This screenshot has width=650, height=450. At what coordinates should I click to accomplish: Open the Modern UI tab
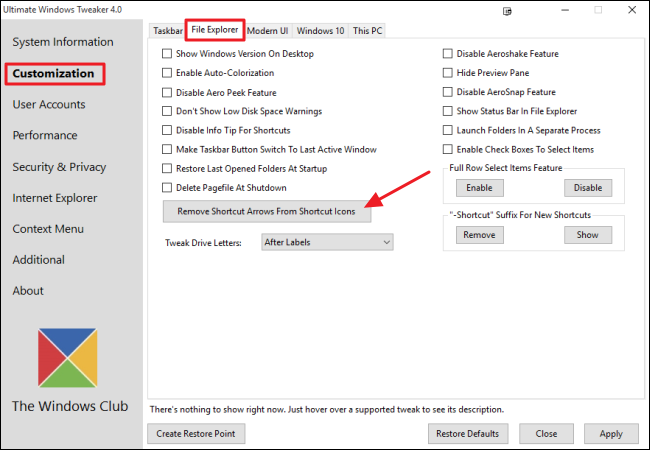click(268, 31)
